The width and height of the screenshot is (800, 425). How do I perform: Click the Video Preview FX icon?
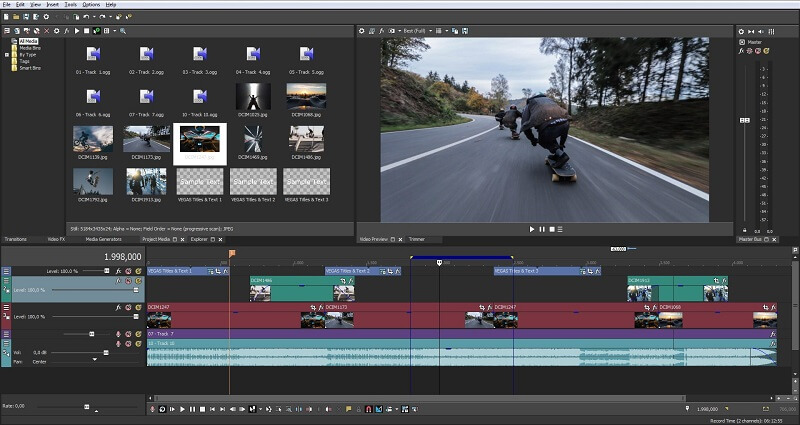click(383, 31)
